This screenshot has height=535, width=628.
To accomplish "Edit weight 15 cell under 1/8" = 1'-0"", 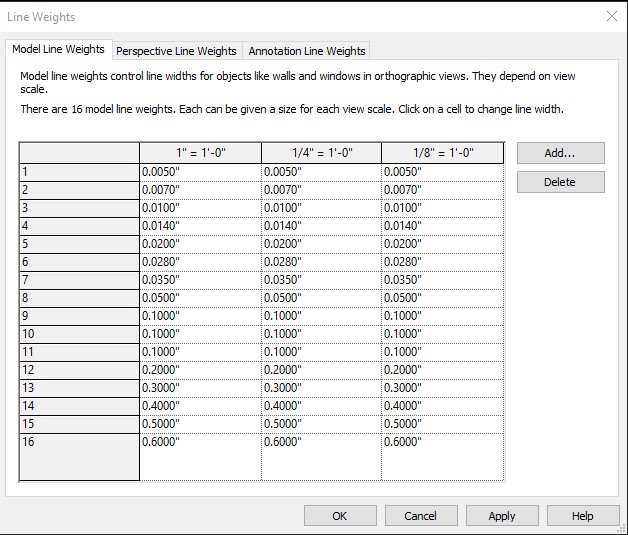I will 443,424.
